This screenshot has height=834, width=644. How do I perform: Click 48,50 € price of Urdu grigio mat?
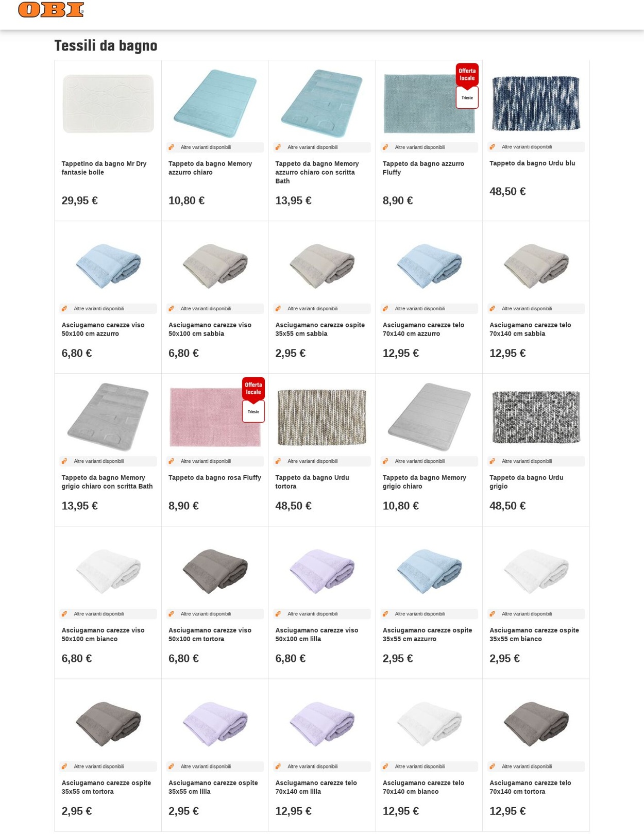507,506
